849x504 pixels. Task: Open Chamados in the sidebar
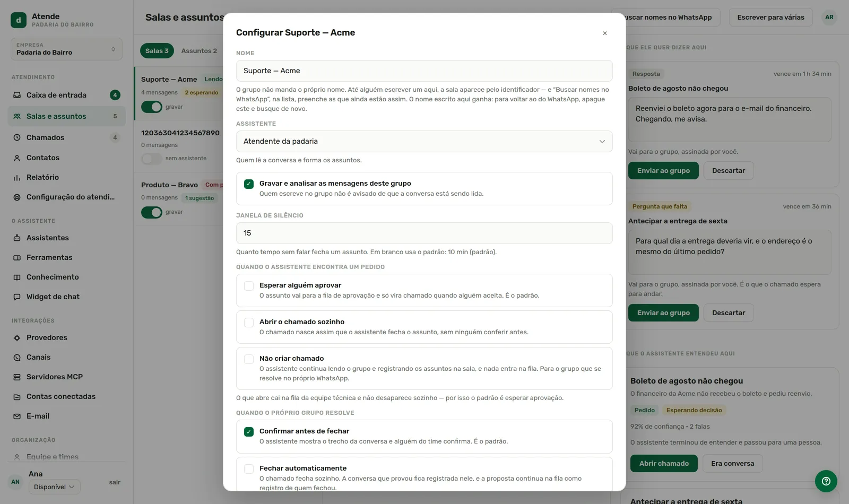[x=66, y=137]
